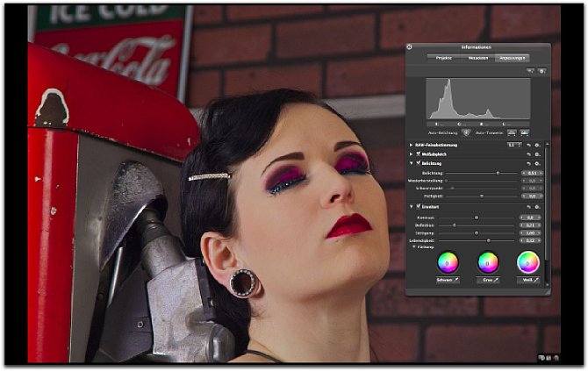588x371 pixels.
Task: Click the Sättigung value field 1.00
Action: [530, 233]
